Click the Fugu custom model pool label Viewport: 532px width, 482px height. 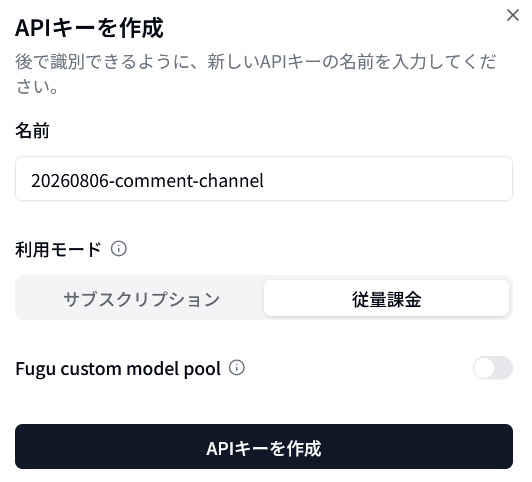(118, 369)
